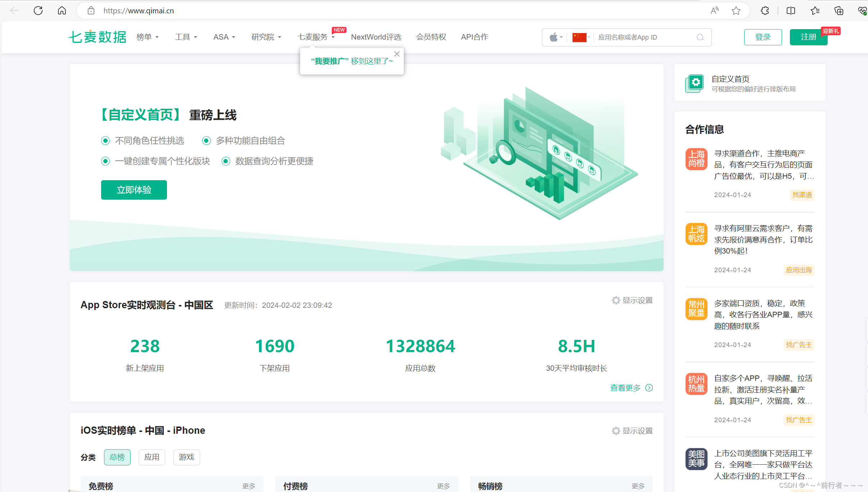Expand the 工具 dropdown menu
Image resolution: width=868 pixels, height=492 pixels.
pos(186,37)
